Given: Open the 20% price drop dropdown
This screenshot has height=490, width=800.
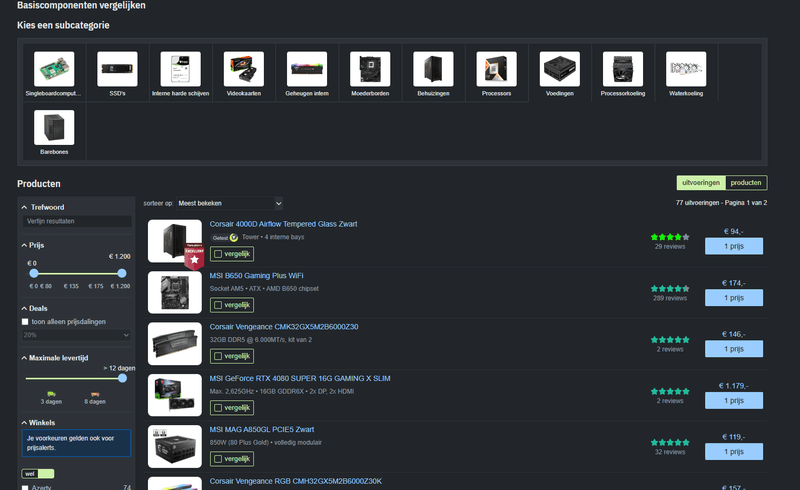Looking at the screenshot, I should [x=77, y=335].
